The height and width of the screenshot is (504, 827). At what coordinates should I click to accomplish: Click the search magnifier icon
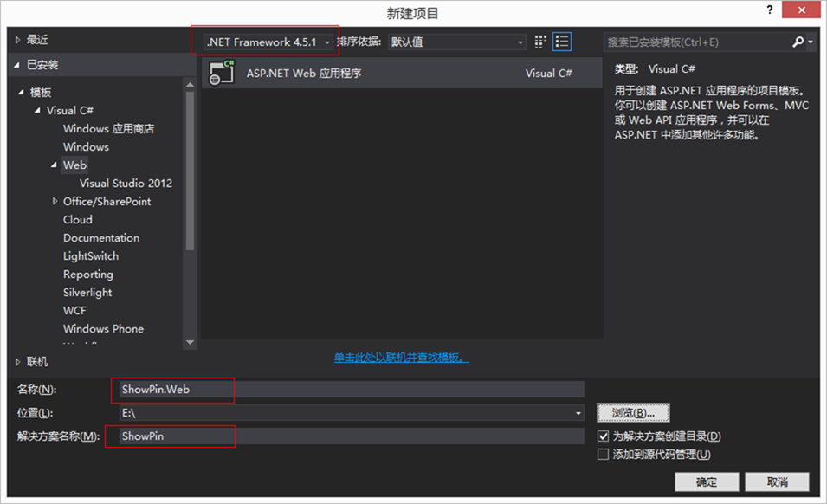pos(798,42)
